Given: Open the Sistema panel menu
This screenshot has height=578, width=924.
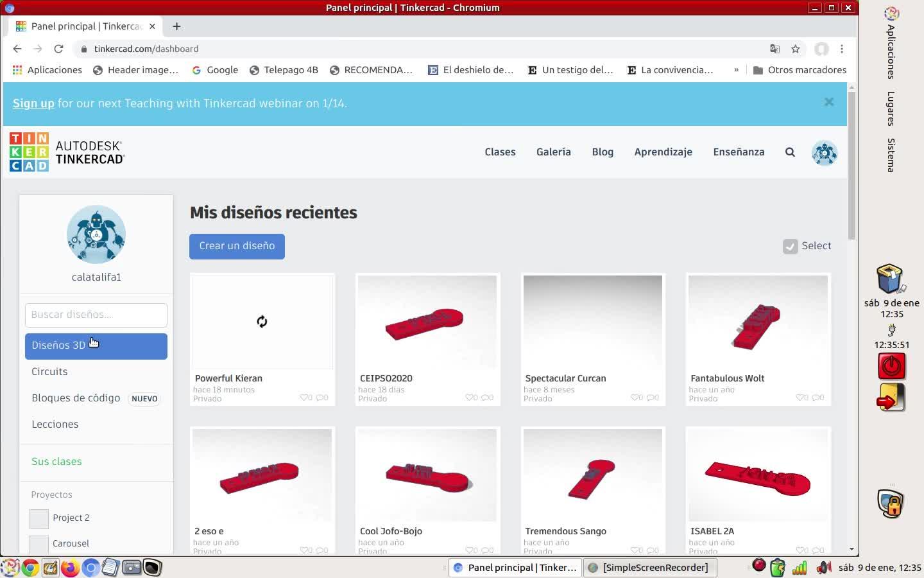Looking at the screenshot, I should pos(891,155).
